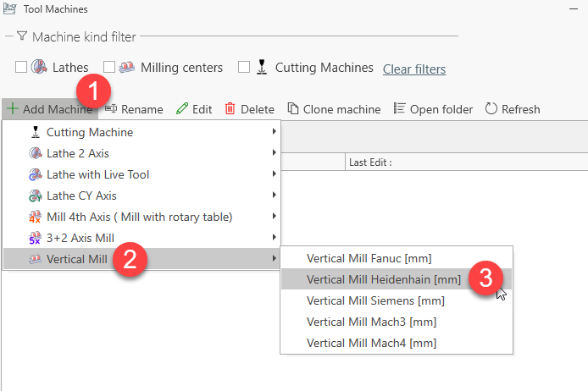Click the Edit pencil icon
The height and width of the screenshot is (391, 588).
(x=182, y=109)
